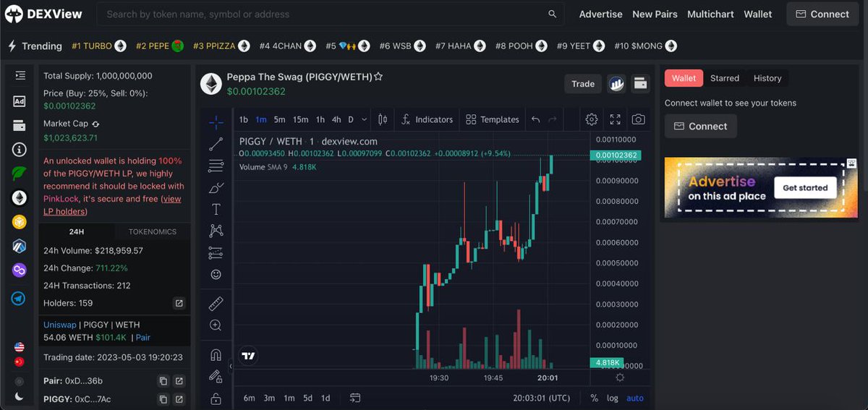Set chart range to 5d

(308, 398)
